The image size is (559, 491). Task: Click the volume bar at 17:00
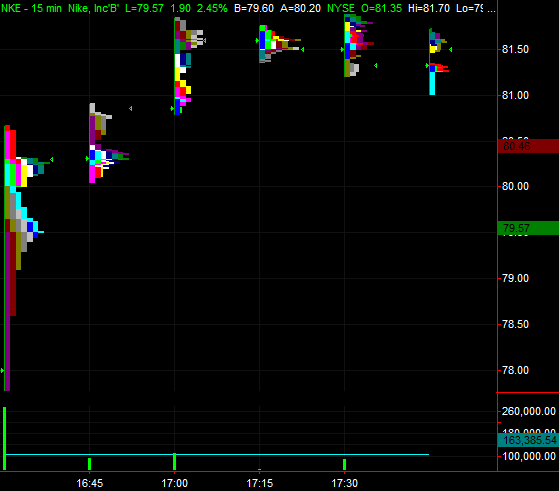coord(174,461)
